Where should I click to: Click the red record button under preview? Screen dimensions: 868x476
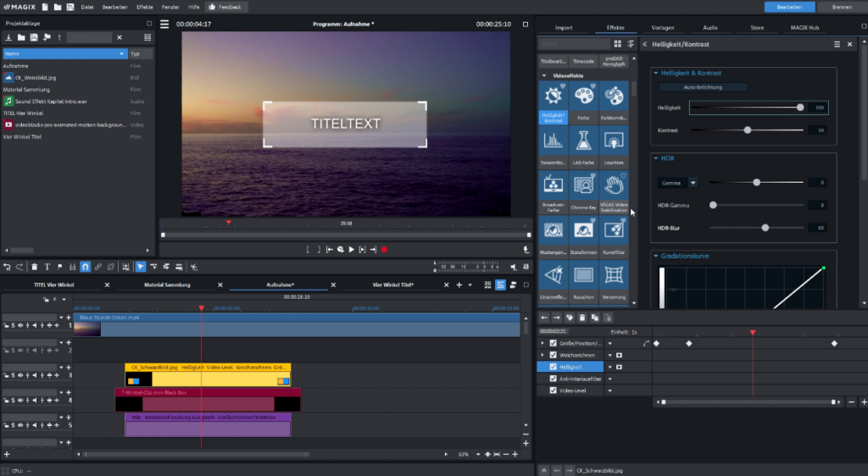384,250
